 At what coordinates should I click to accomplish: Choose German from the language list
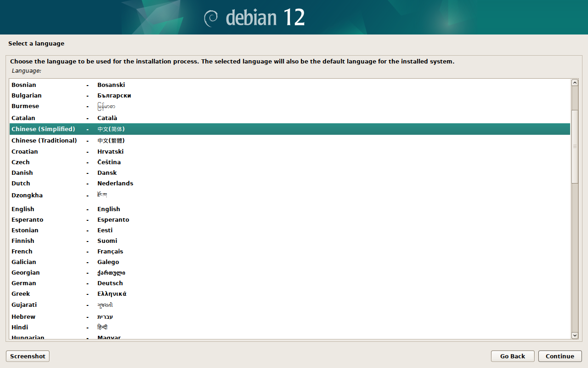click(x=290, y=283)
